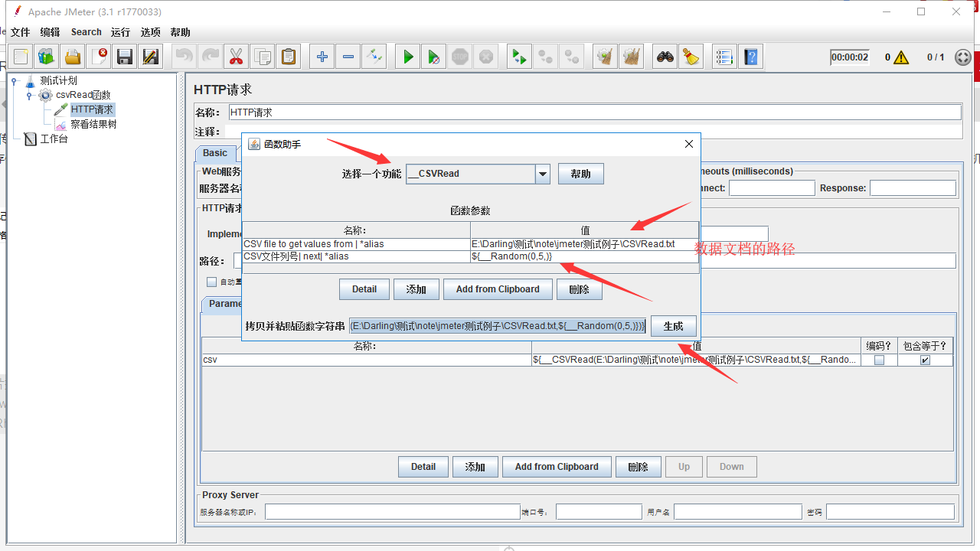Click the proxy 密码 field
This screenshot has height=551, width=980.
pyautogui.click(x=890, y=512)
